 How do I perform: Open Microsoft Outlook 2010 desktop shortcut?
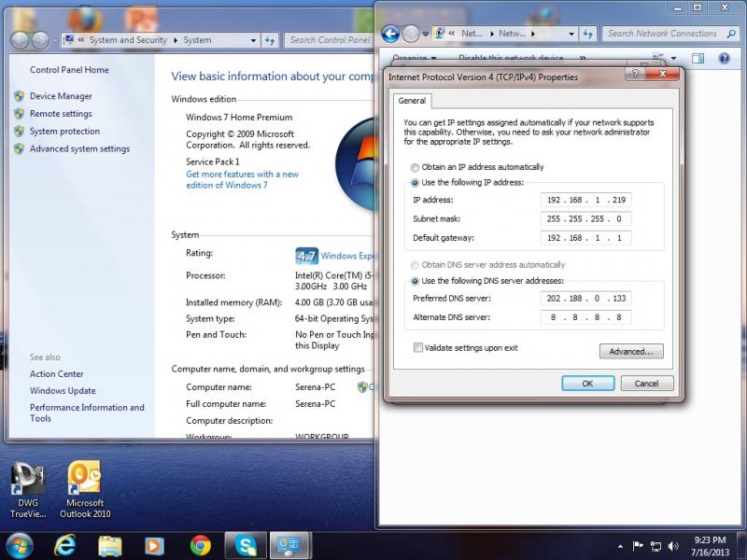[85, 490]
